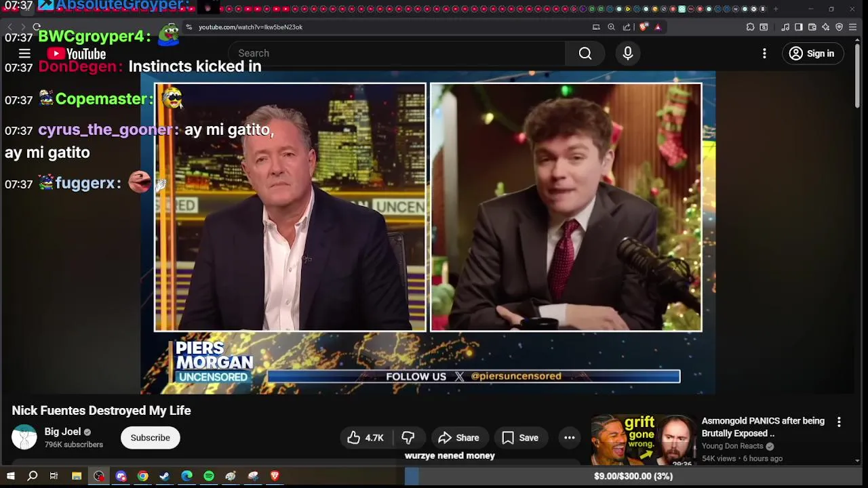
Task: Open the Brave Wallet toolbar icon
Action: coord(812,27)
